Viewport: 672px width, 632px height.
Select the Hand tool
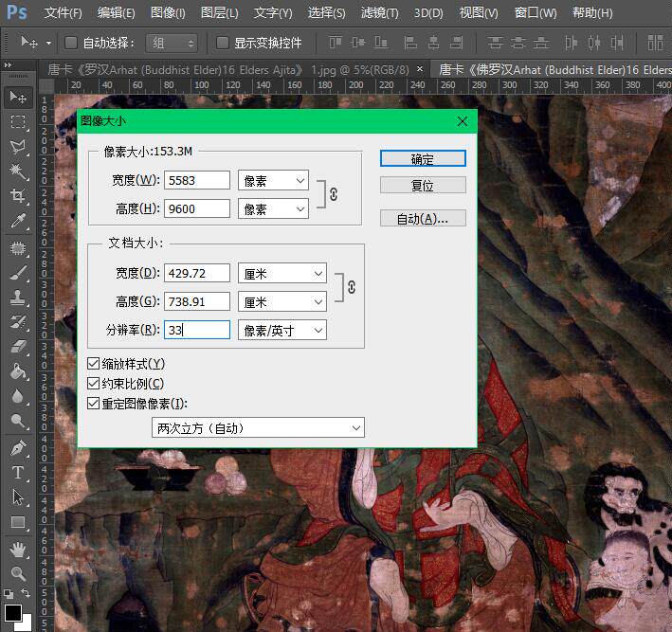18,550
